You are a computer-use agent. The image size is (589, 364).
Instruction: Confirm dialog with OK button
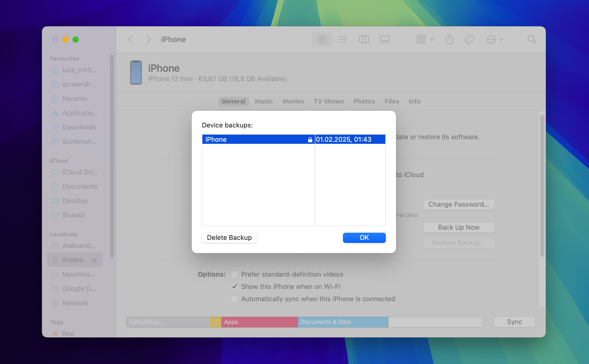[x=364, y=238]
